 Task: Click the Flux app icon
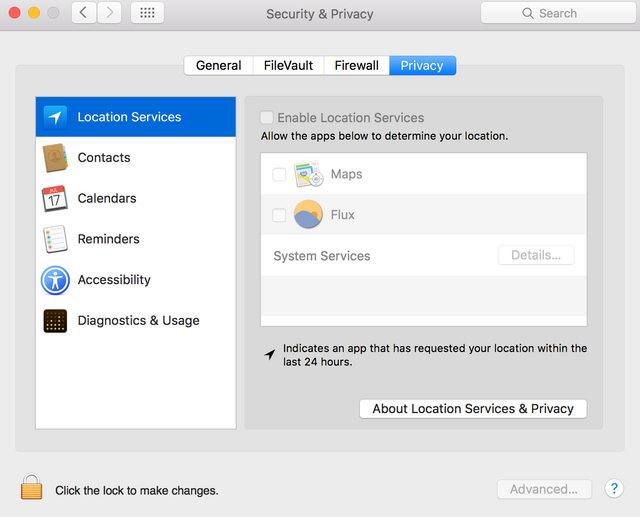308,214
